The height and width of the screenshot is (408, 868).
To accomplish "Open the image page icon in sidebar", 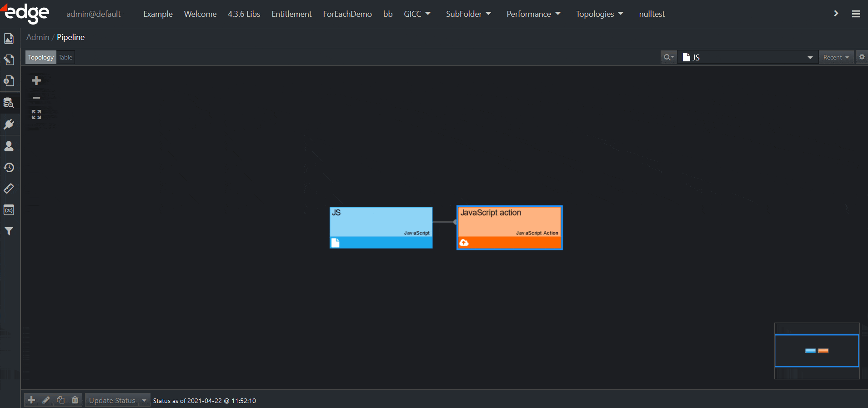I will click(9, 39).
